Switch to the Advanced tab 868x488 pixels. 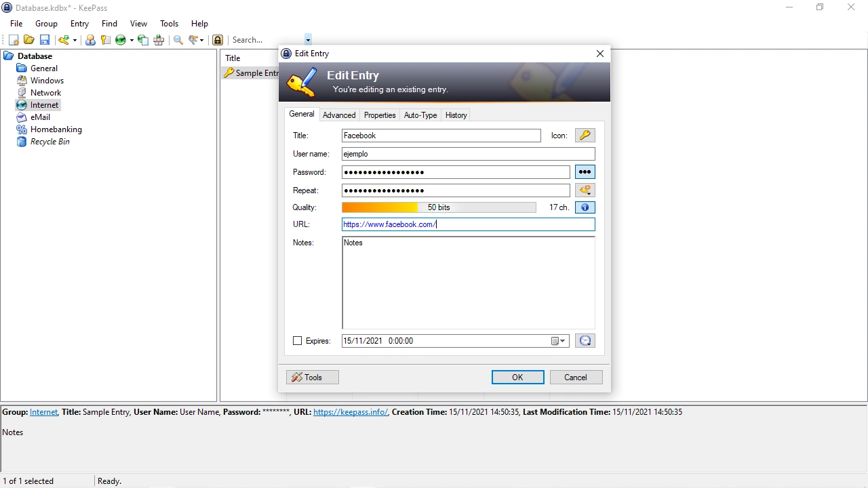coord(339,115)
